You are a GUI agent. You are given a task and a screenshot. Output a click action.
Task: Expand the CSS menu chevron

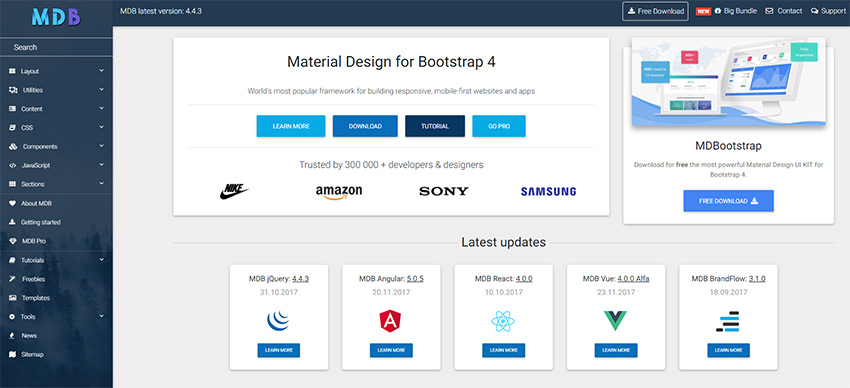tap(101, 127)
